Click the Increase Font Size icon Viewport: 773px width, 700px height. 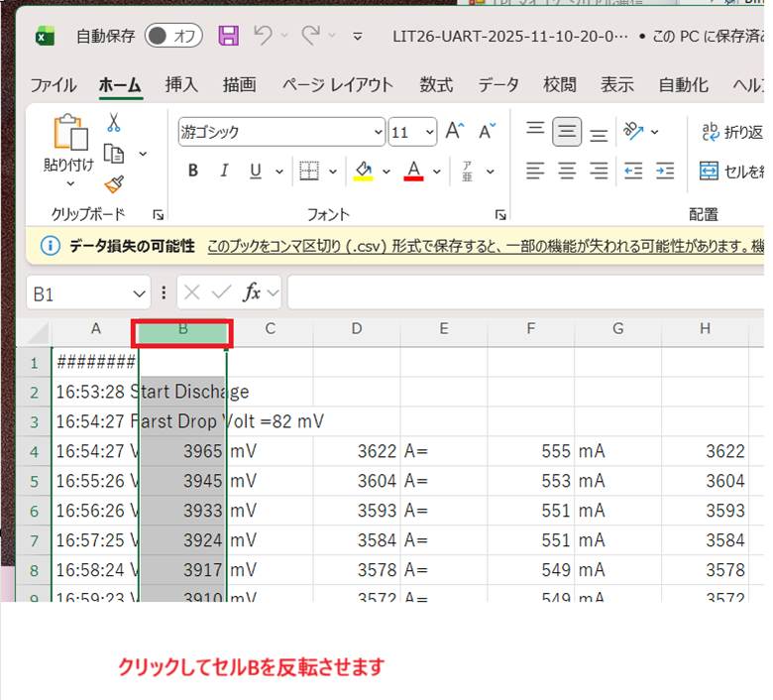point(454,131)
